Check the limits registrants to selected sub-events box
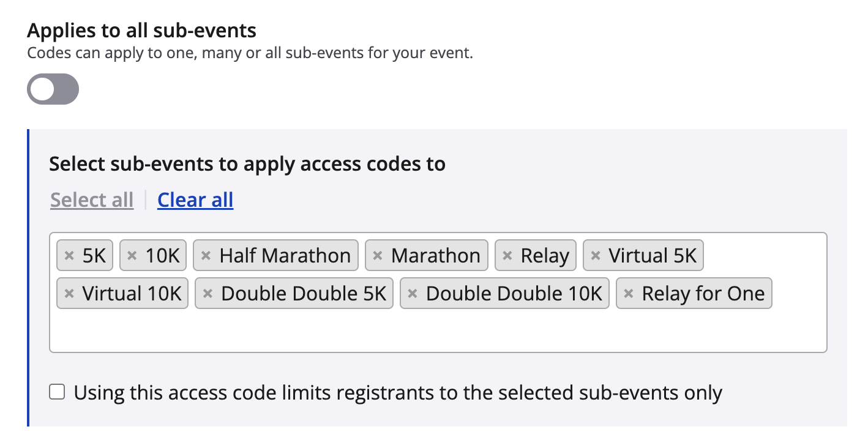Screen dimensions: 868x432 pos(57,392)
